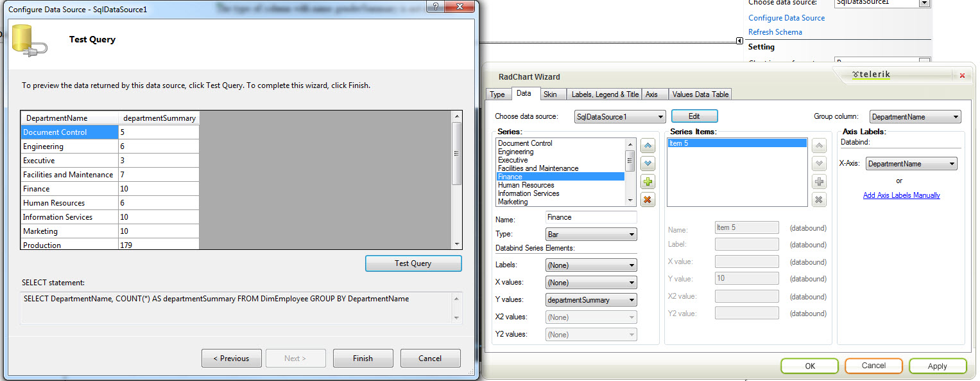
Task: Select the Data tab
Action: pos(524,94)
